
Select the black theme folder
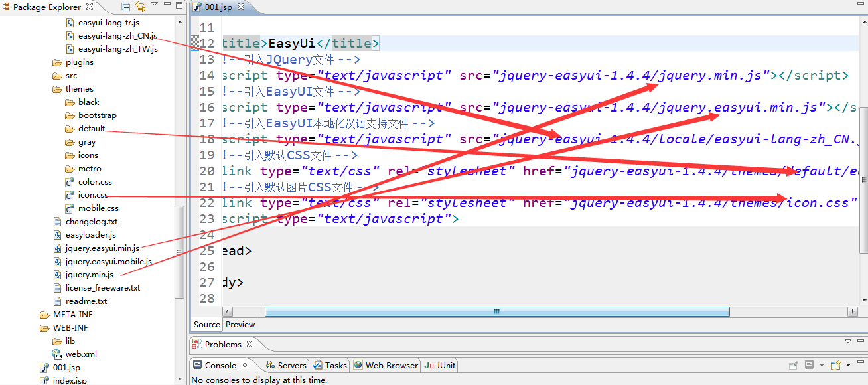click(x=82, y=102)
